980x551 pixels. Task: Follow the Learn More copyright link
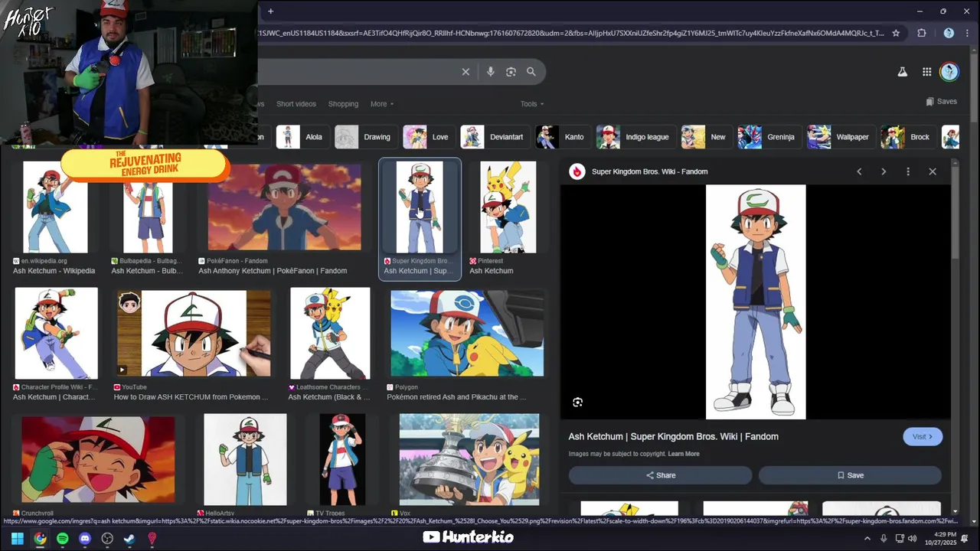684,454
